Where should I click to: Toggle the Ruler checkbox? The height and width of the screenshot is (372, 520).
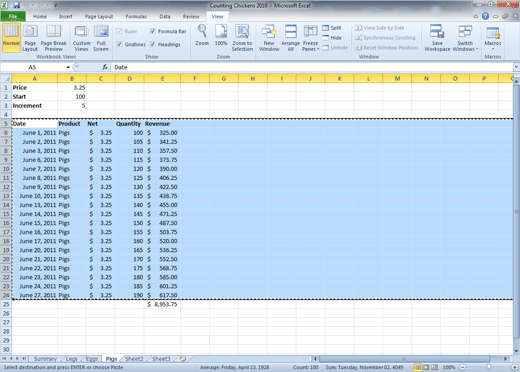[119, 31]
